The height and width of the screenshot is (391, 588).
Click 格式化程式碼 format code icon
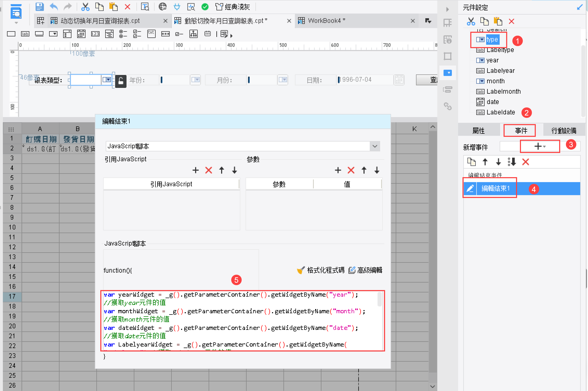pyautogui.click(x=301, y=270)
